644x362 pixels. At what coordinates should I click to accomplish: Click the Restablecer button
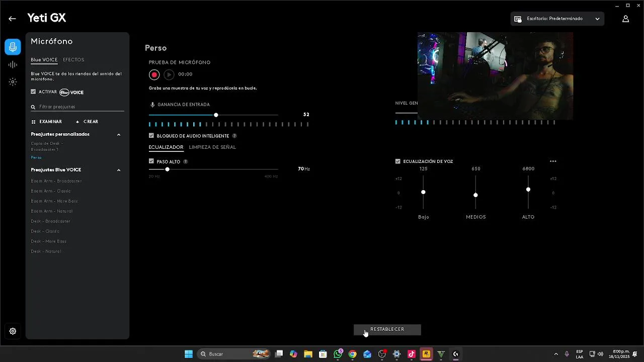387,330
